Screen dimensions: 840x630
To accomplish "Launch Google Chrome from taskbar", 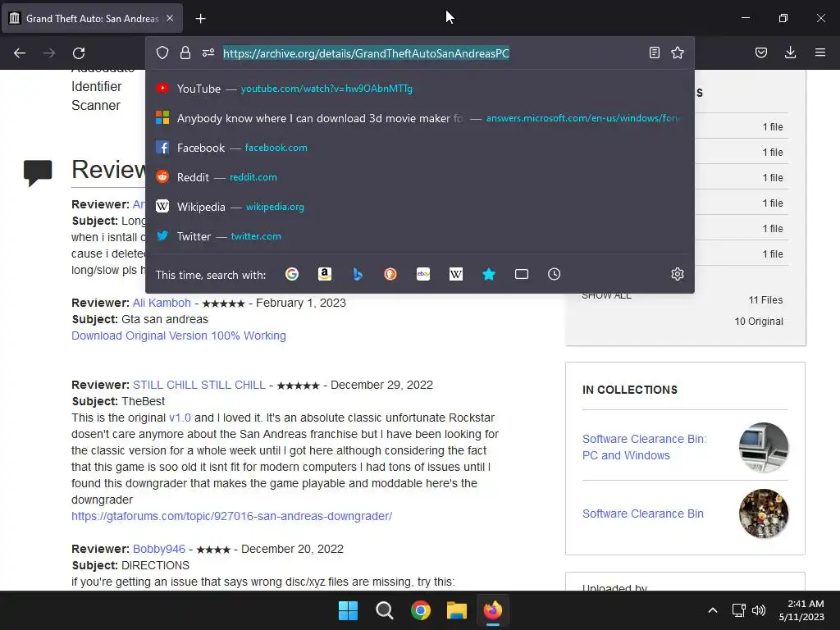I will 421,610.
